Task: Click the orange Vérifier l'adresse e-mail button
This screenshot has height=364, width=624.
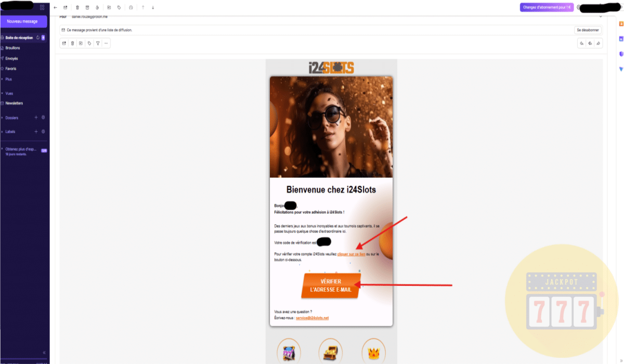Action: pyautogui.click(x=331, y=285)
